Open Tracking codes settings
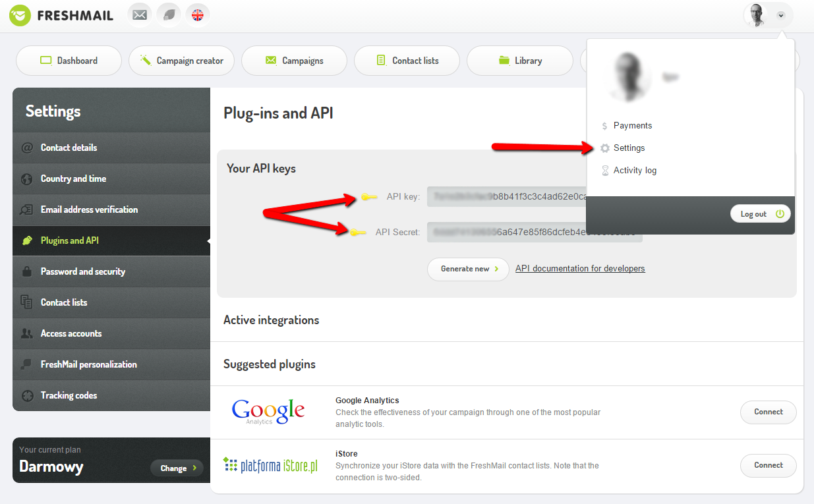 click(111, 395)
